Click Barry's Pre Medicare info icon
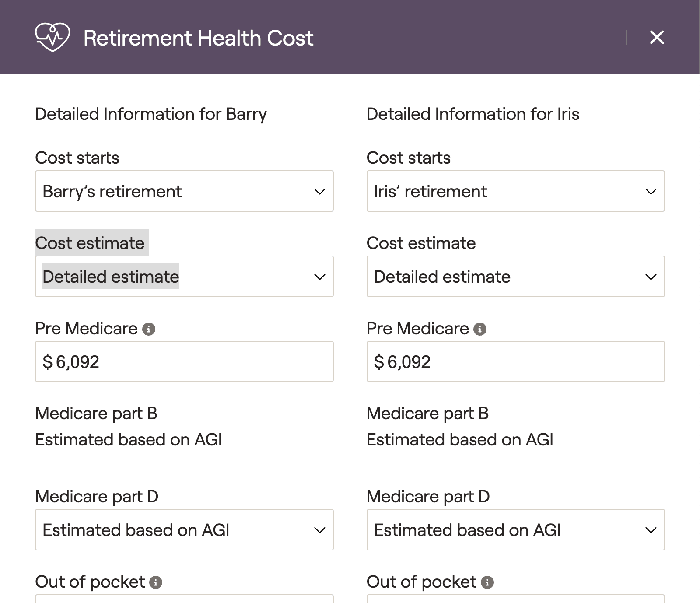 149,329
